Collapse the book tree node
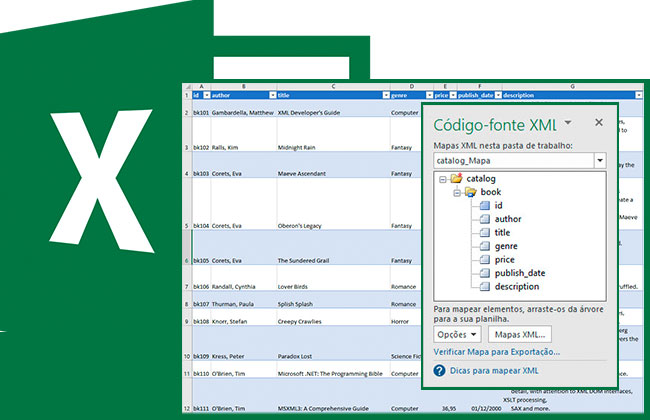Viewport: 650px width, 420px height. (x=457, y=193)
